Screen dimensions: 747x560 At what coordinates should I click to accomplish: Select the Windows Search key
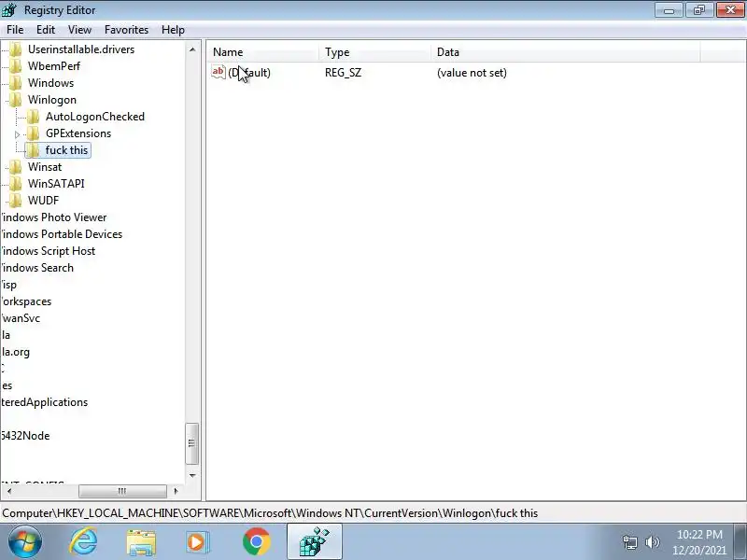[37, 268]
